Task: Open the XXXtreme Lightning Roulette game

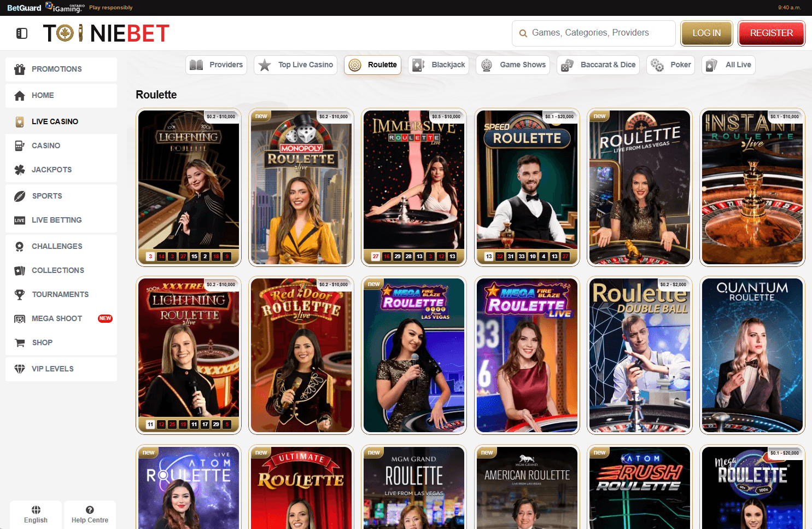Action: [x=189, y=355]
